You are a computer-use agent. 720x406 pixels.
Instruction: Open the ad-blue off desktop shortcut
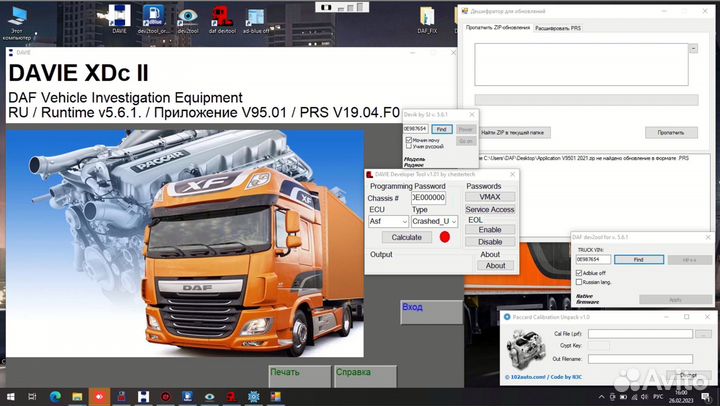click(x=255, y=19)
